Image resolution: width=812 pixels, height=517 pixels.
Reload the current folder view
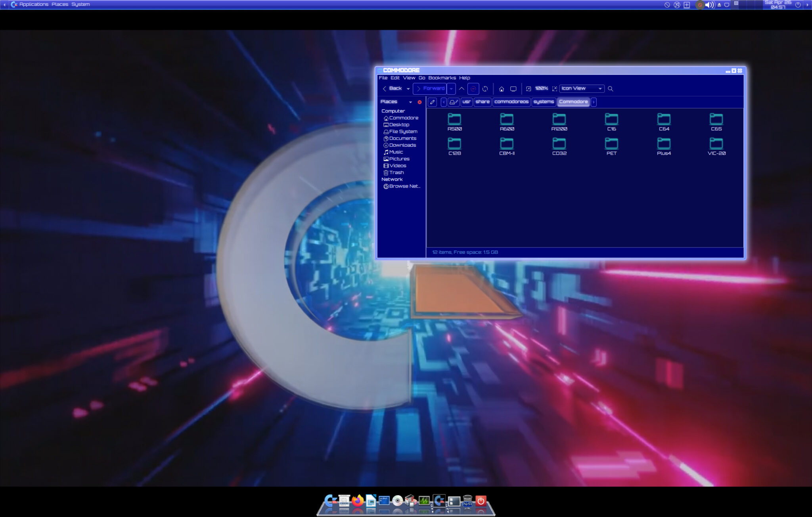point(485,89)
